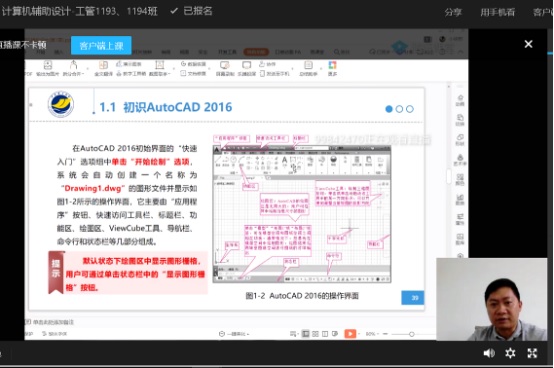Viewport: 554px width, 368px height.
Task: Select the 用手机看 option
Action: tap(497, 12)
